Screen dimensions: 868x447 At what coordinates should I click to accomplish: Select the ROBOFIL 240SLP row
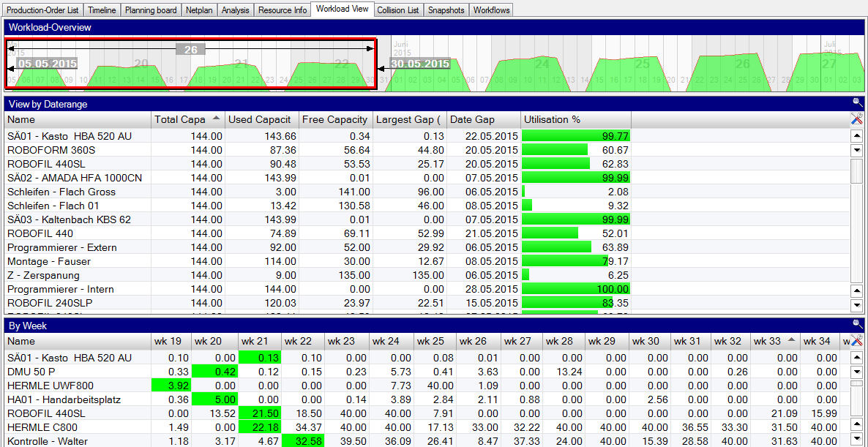pyautogui.click(x=427, y=303)
